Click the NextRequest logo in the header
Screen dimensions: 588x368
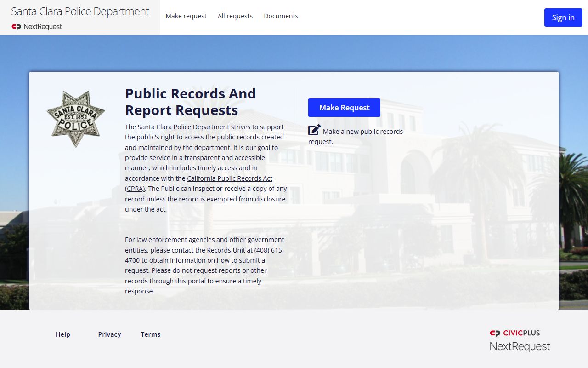37,27
